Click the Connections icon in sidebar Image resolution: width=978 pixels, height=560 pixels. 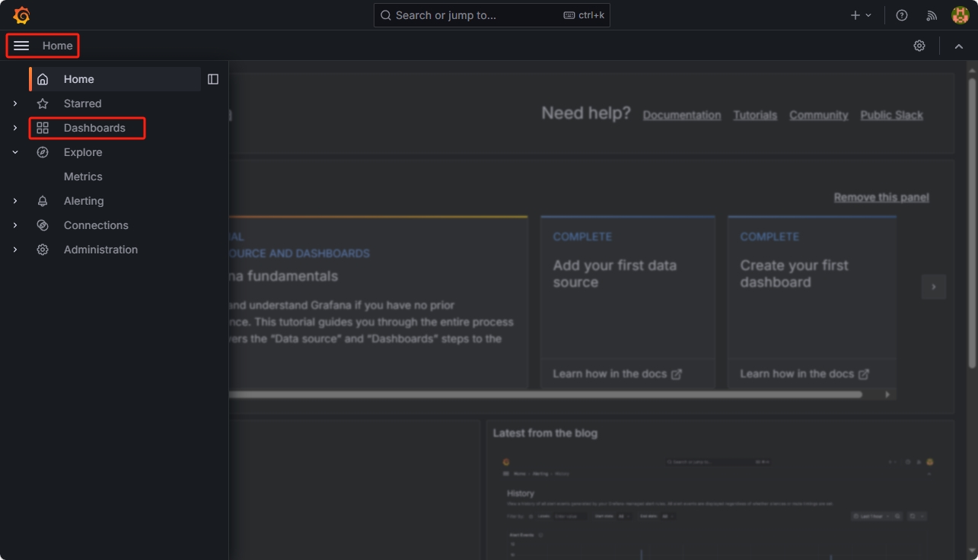click(43, 225)
